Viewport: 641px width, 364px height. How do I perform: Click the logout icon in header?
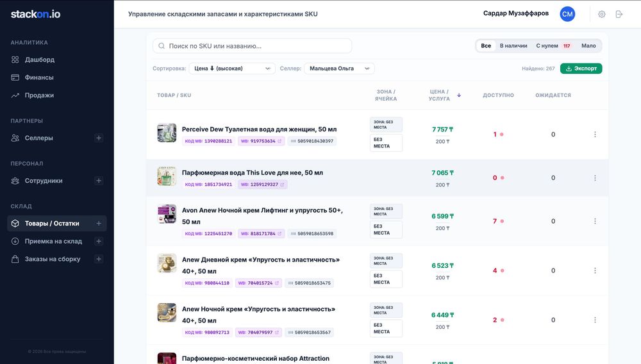[619, 14]
